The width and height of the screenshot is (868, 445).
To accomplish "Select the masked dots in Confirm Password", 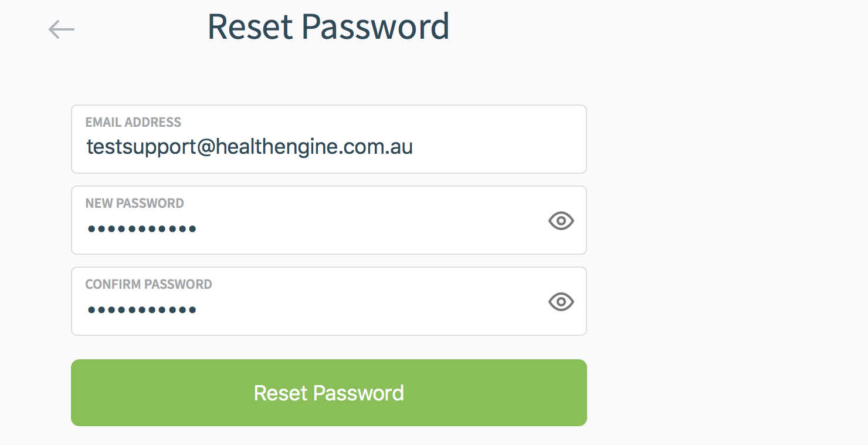I will [x=142, y=309].
